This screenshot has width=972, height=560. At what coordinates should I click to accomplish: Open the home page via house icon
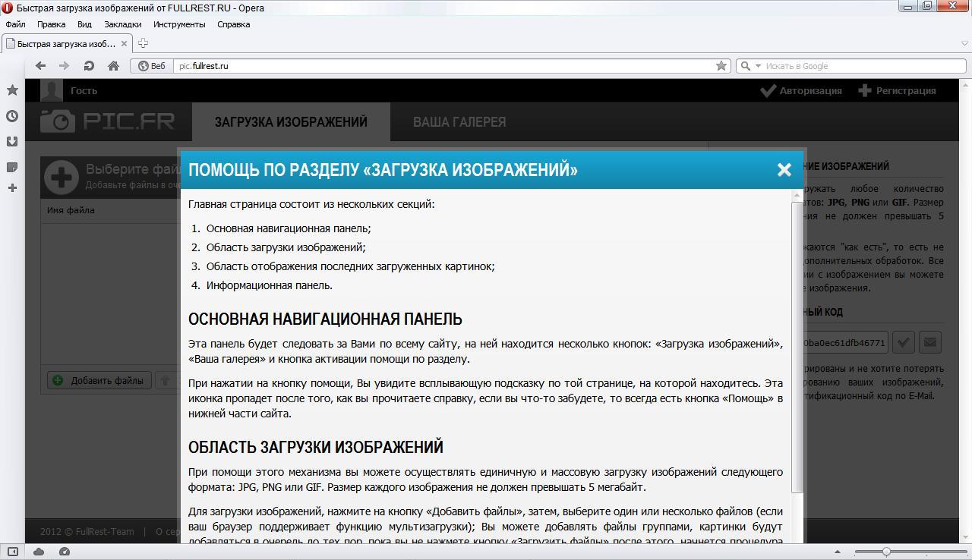(x=113, y=66)
